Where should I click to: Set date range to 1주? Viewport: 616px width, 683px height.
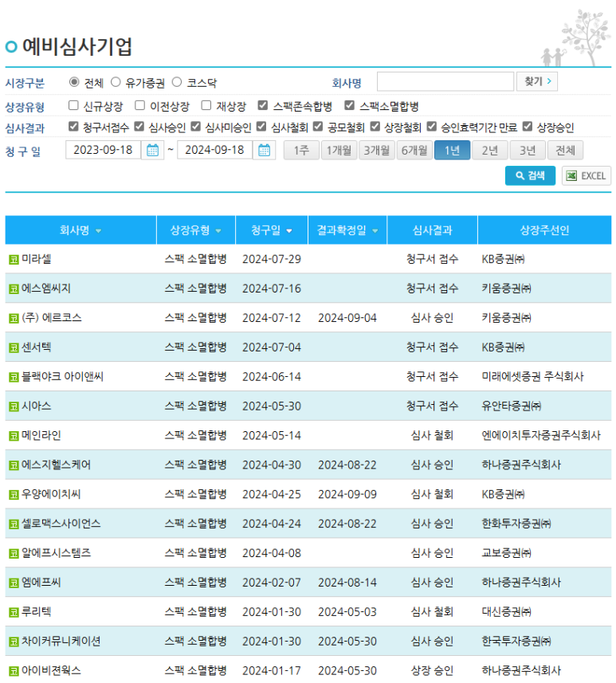(301, 151)
